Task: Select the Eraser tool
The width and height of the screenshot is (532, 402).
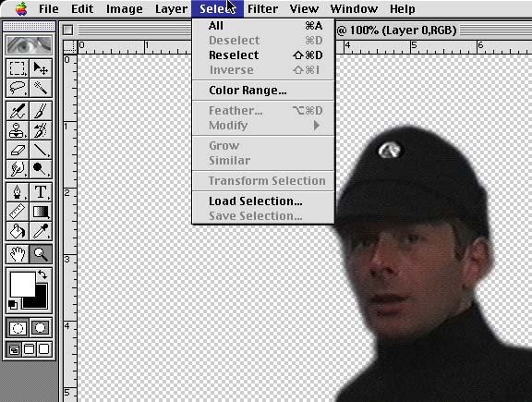Action: coord(18,150)
